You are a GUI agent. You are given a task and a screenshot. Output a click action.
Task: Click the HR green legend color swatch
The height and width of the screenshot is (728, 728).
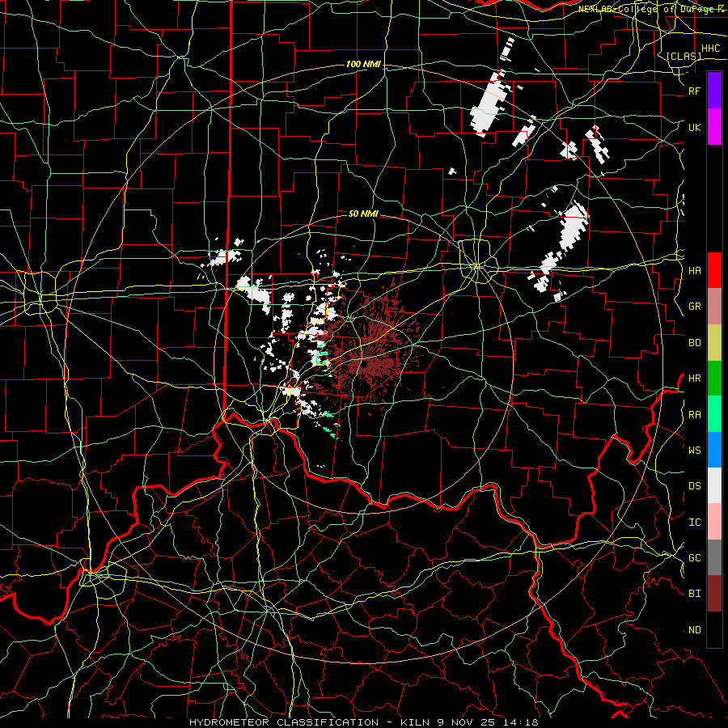click(714, 378)
